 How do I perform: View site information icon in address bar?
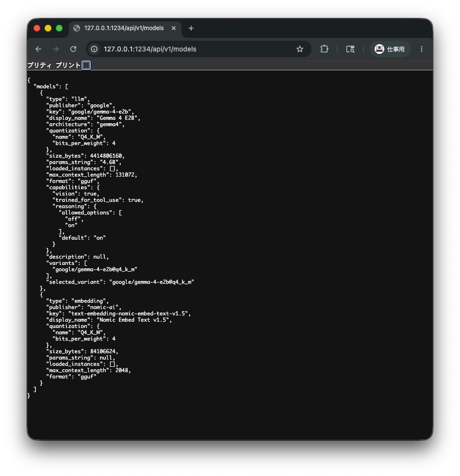(x=94, y=49)
